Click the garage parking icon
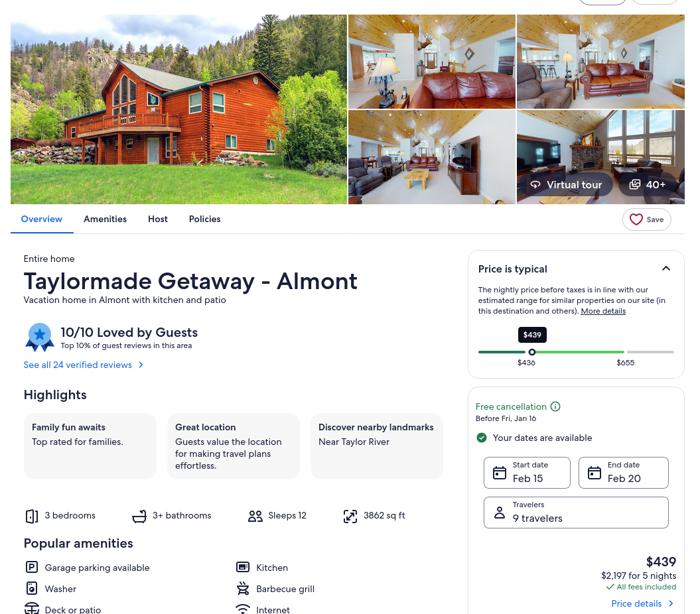This screenshot has height=614, width=700. coord(32,567)
